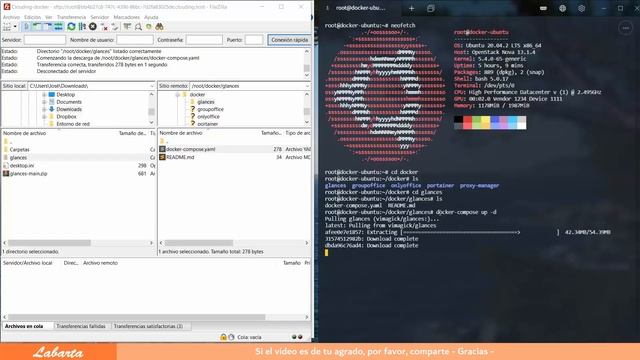Process the transfer queue toolbar icon
This screenshot has height=360, width=640.
pos(82,27)
